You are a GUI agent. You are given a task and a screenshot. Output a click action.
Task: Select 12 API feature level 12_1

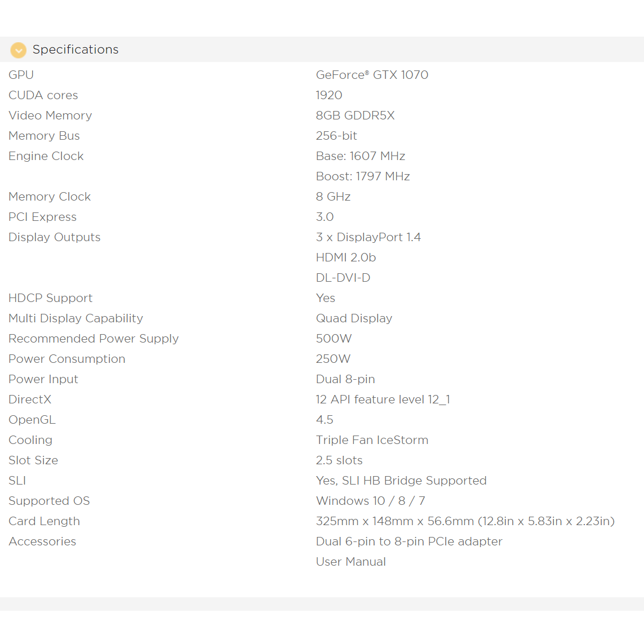[x=383, y=399]
